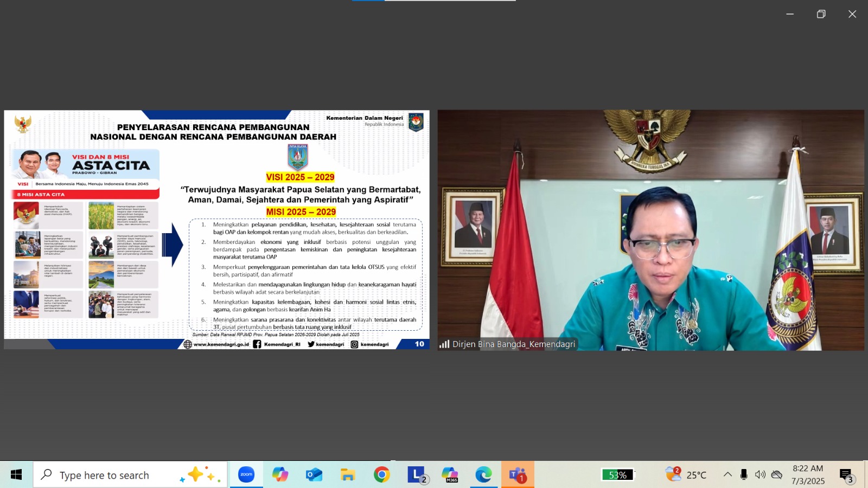Open the volume control in system tray
The height and width of the screenshot is (488, 868).
point(761,474)
